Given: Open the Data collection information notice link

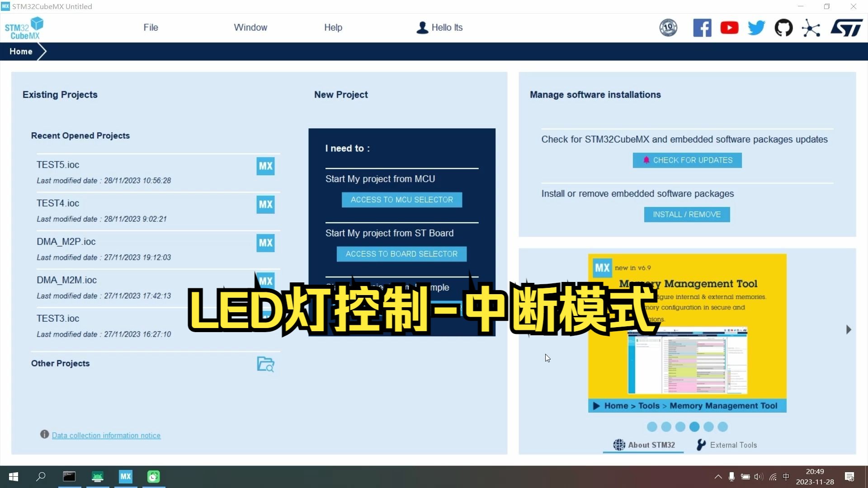Looking at the screenshot, I should pos(106,435).
